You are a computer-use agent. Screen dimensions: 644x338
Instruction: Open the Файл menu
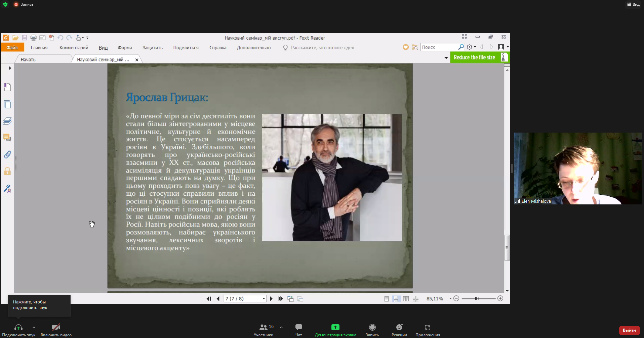coord(12,48)
